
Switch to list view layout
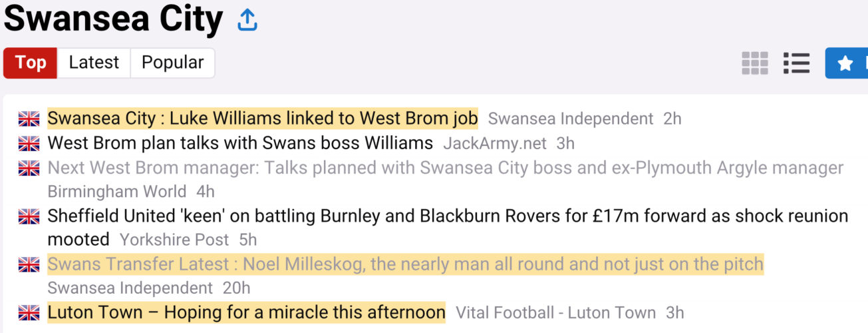[x=796, y=63]
